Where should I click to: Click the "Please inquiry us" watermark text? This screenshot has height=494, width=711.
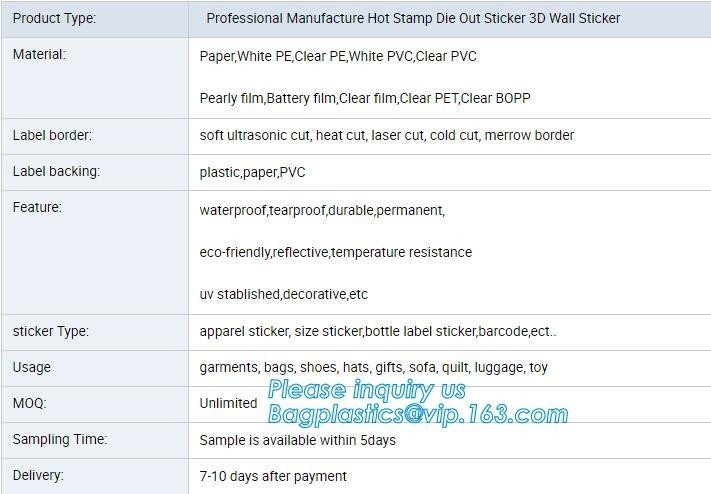pos(367,389)
